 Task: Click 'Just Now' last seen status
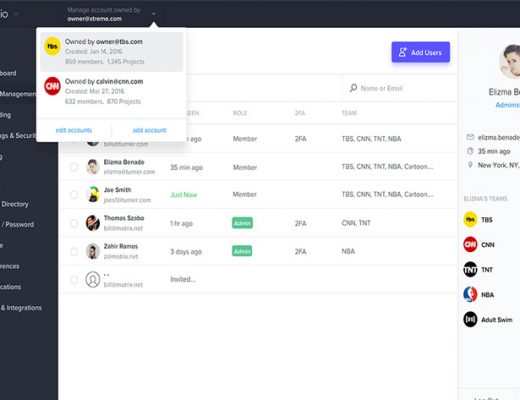pos(184,195)
